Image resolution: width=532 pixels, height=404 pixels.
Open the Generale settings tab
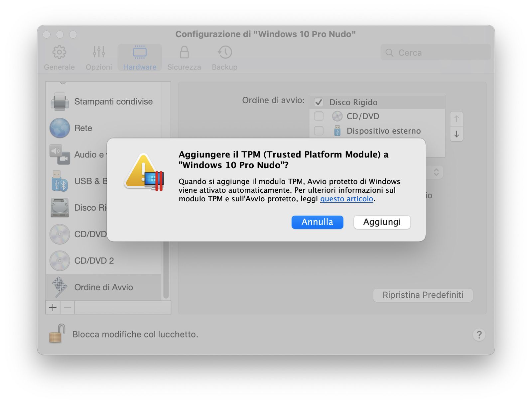(59, 58)
